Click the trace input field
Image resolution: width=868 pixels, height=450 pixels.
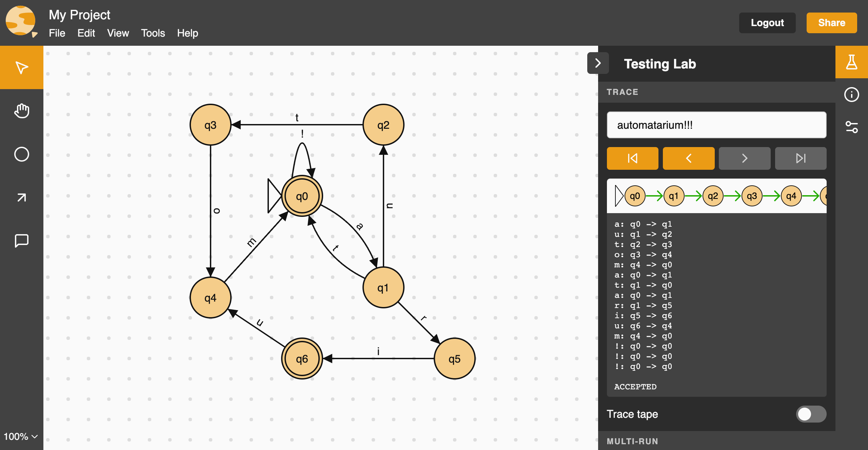(716, 125)
